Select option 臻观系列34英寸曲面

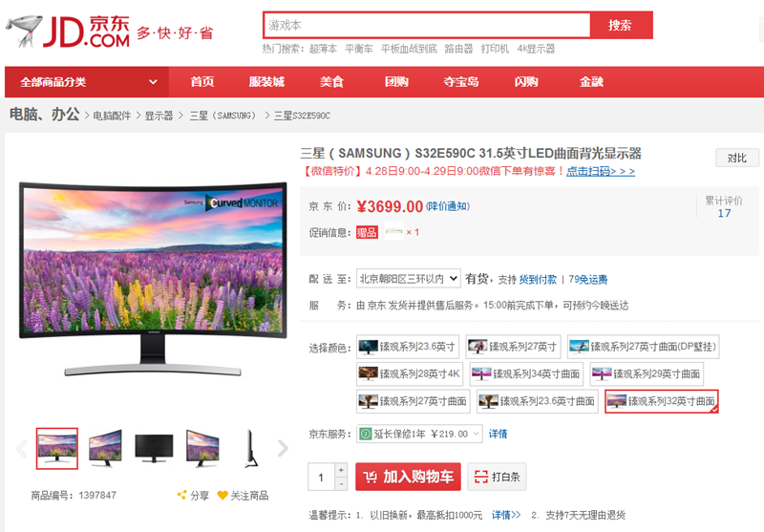(526, 374)
